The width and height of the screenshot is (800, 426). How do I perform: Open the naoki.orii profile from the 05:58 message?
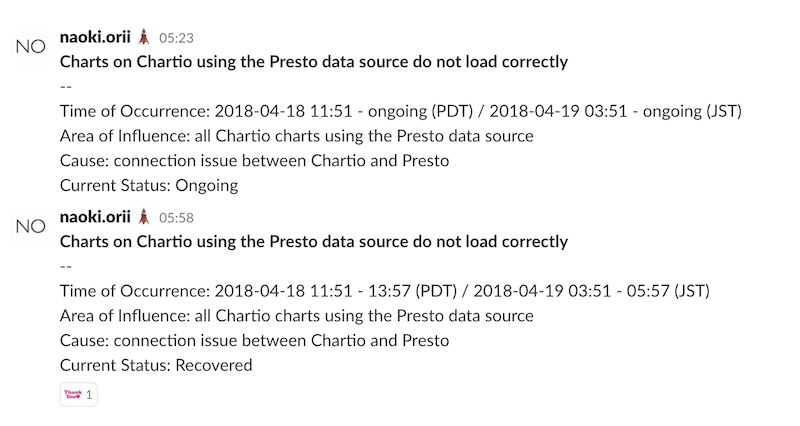click(95, 217)
